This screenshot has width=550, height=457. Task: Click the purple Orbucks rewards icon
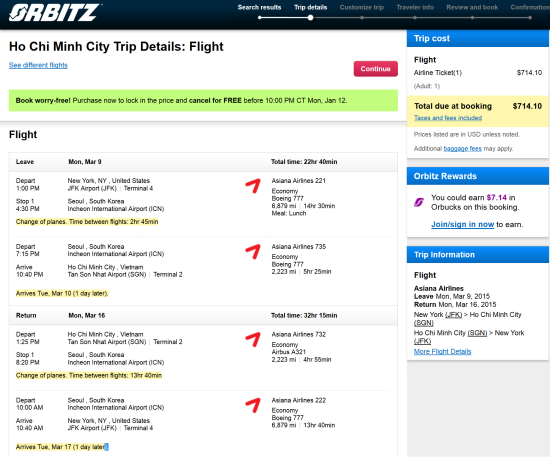pos(419,202)
